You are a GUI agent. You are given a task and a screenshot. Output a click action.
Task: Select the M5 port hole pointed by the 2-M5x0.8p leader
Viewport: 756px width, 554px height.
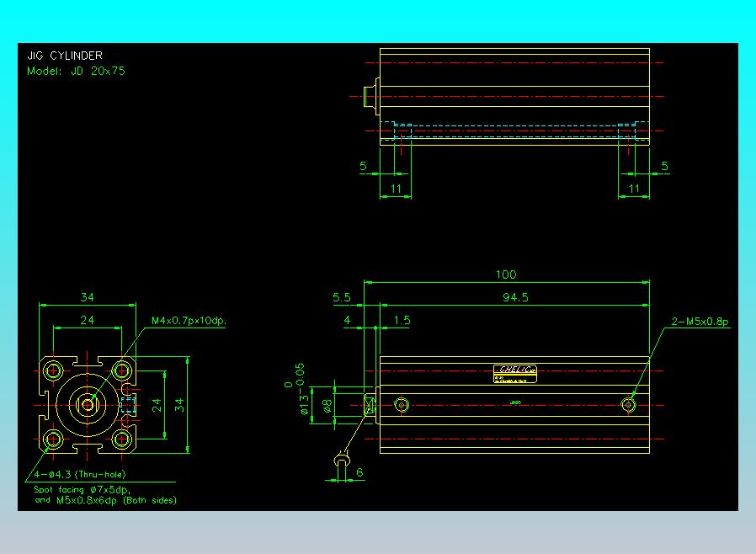click(628, 404)
